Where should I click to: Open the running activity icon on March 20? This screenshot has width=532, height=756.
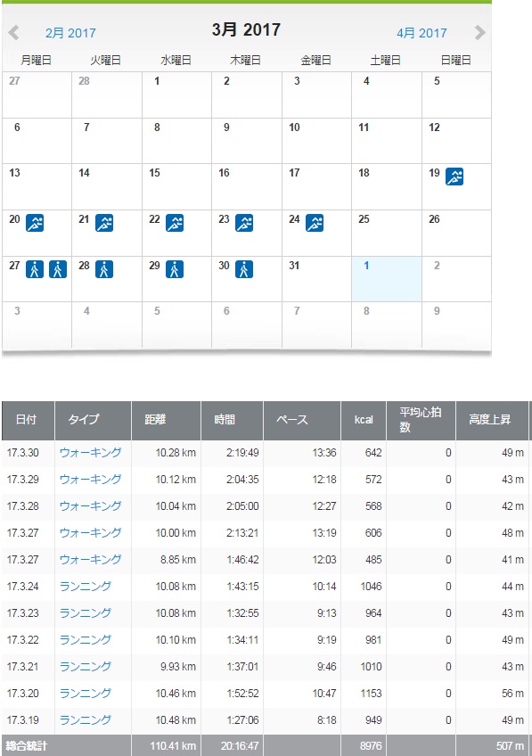[x=35, y=223]
